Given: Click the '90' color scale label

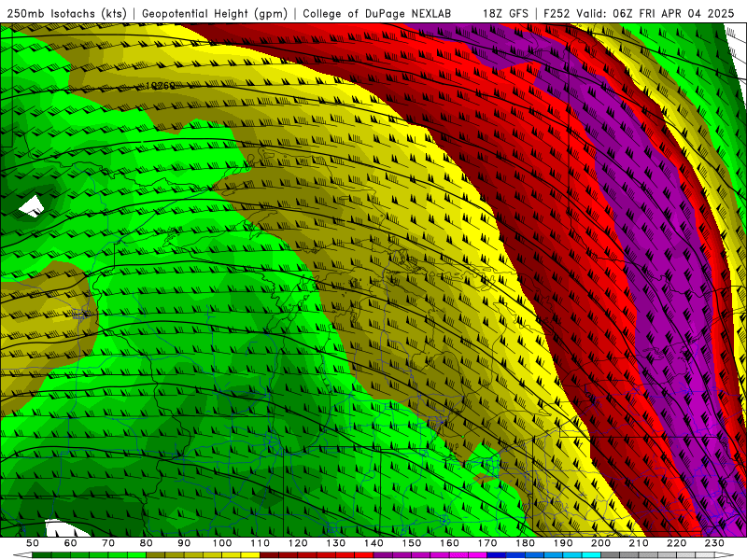Looking at the screenshot, I should pos(184,543).
